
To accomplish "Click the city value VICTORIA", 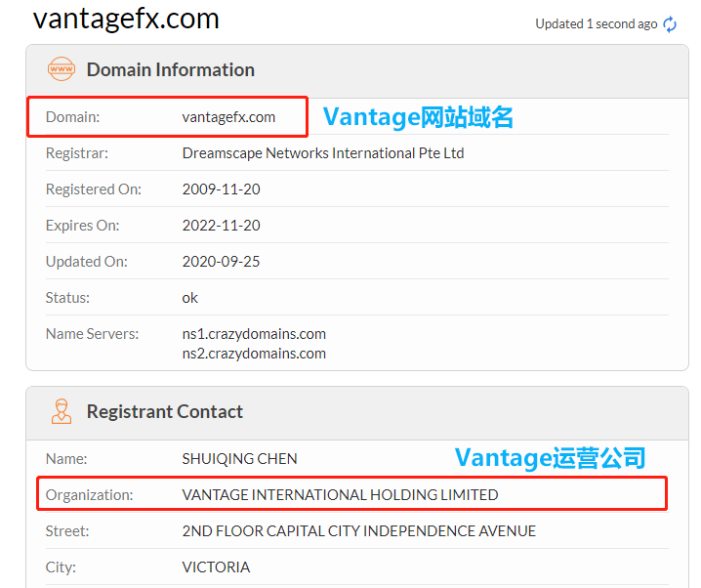I will (216, 567).
